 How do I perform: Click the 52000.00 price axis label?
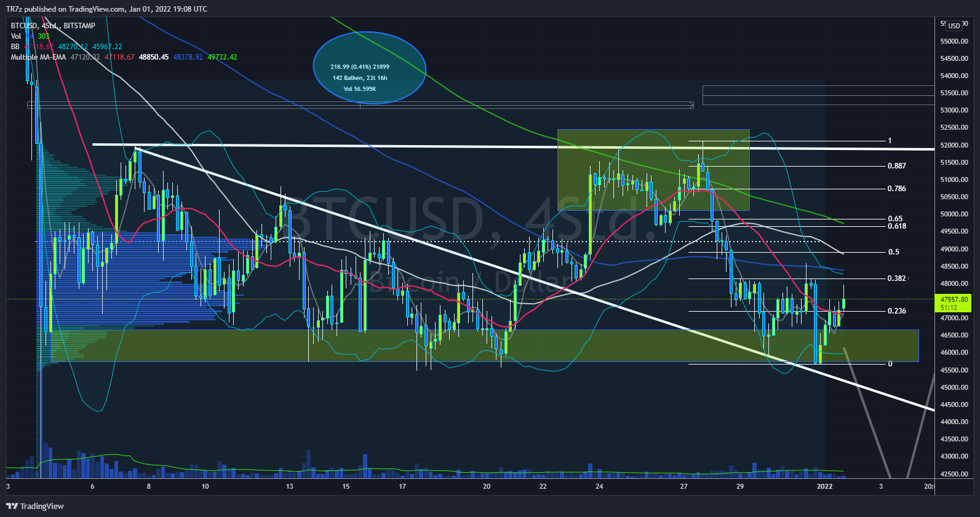954,145
